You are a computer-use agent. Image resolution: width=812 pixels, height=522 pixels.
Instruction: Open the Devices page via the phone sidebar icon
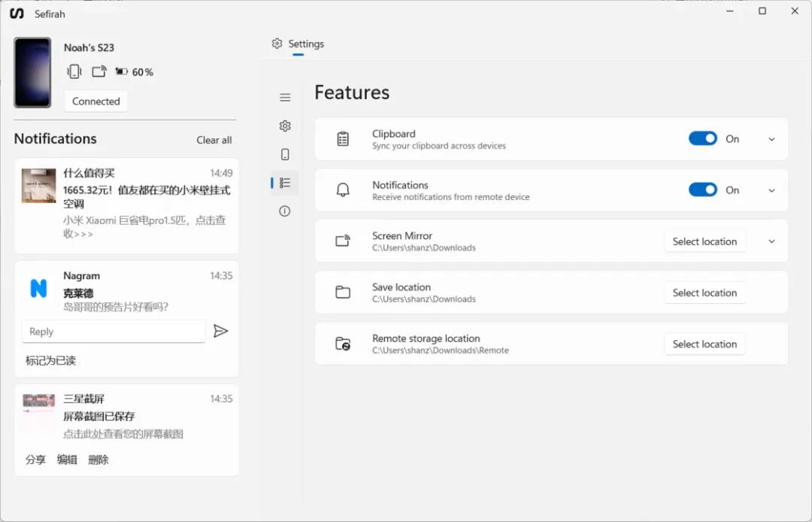coord(285,154)
